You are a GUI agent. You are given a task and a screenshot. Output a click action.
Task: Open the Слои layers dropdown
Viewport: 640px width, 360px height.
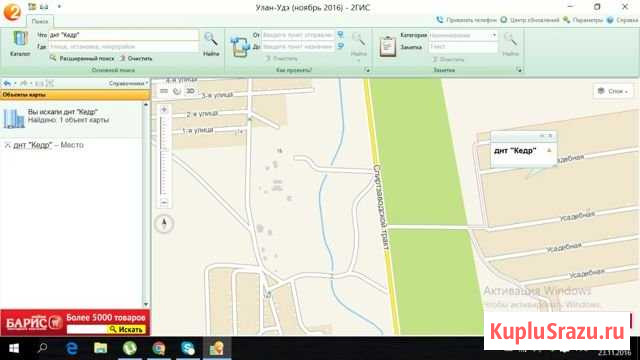point(613,91)
